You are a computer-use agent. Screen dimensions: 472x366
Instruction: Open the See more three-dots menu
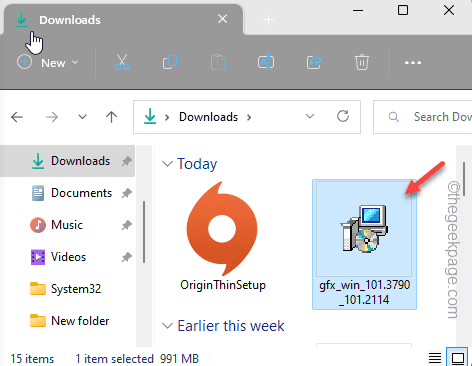tap(413, 63)
